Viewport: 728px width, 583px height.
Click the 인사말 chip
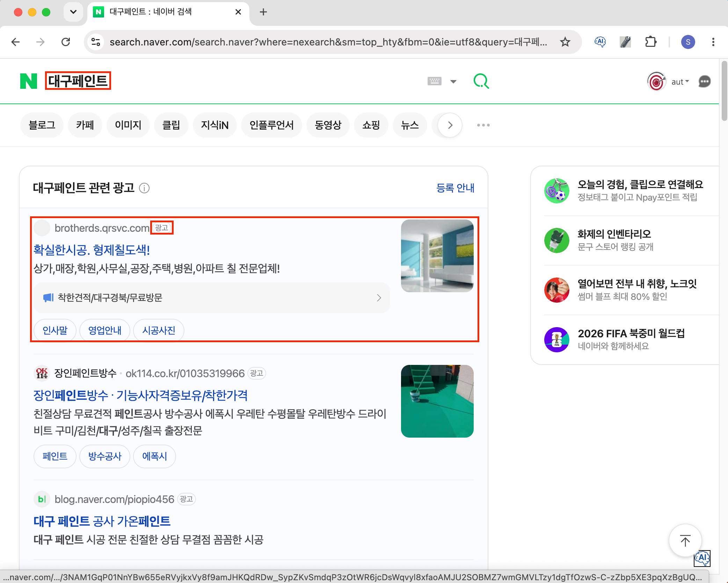[55, 330]
